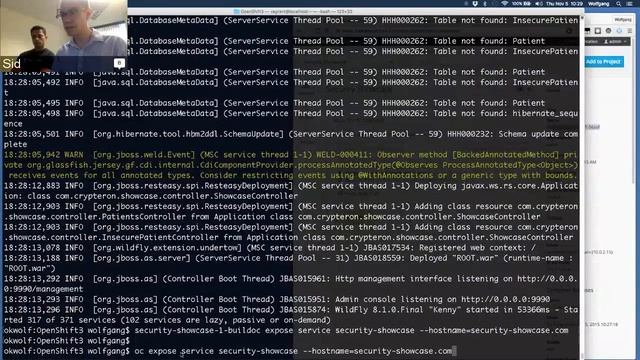This screenshot has width=640, height=360.
Task: Open the admin user dropdown in browser
Action: pos(616,42)
